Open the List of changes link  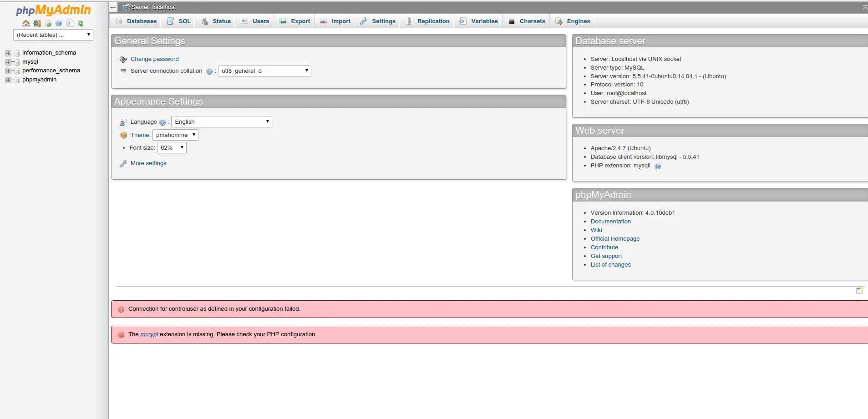611,265
